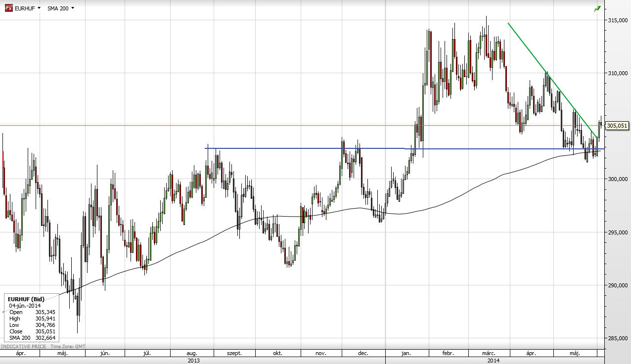Click the febr. month label
Screen dimensions: 631x364
[x=448, y=354]
